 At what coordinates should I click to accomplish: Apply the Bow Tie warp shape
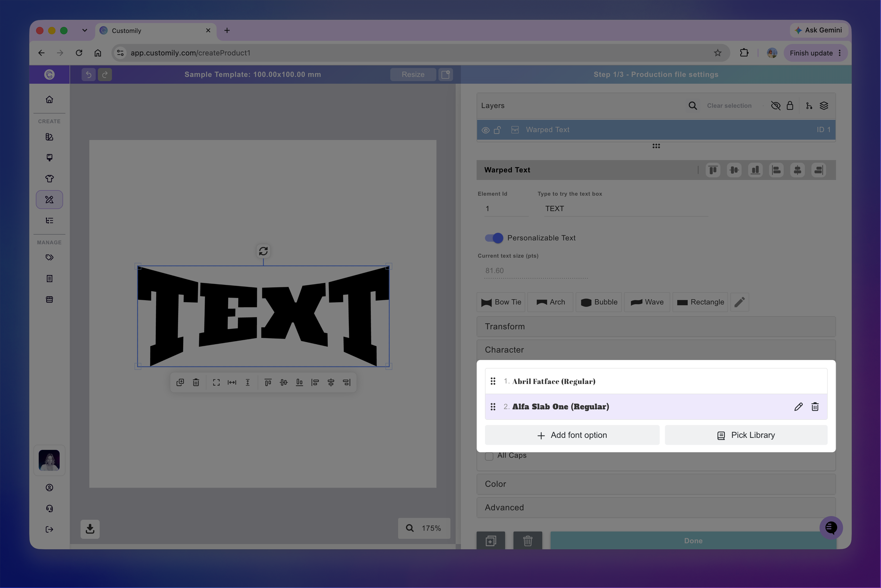coord(501,302)
